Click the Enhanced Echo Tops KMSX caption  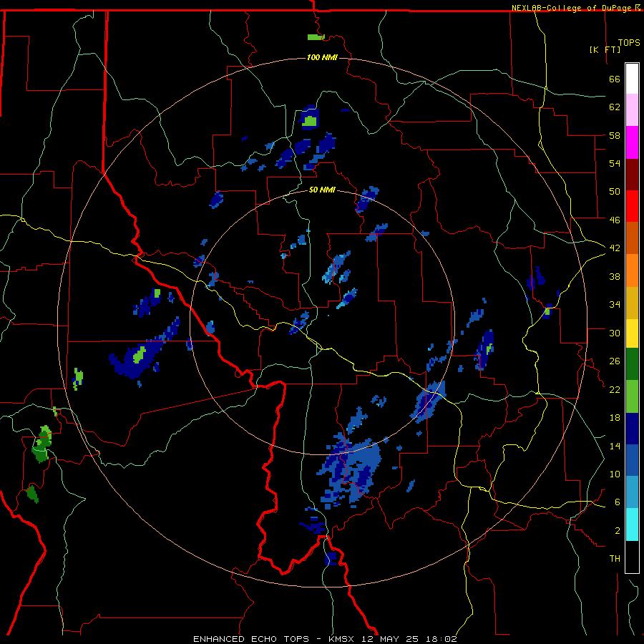pyautogui.click(x=325, y=639)
